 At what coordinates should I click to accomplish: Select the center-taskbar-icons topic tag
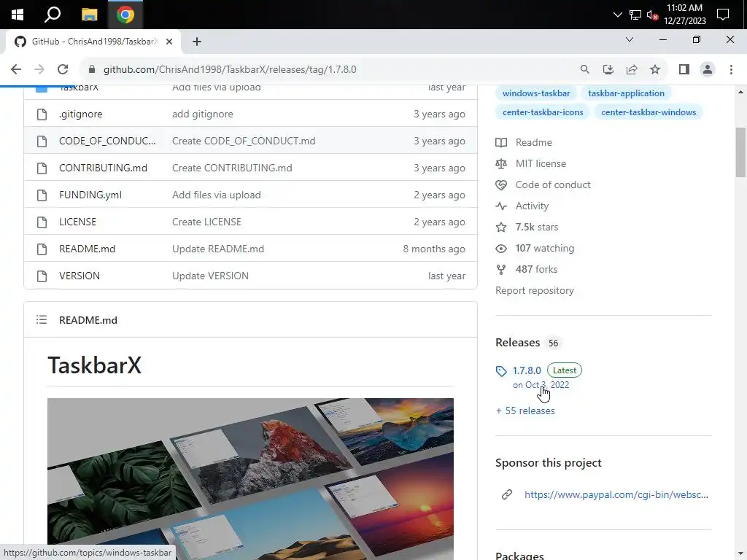tap(543, 112)
